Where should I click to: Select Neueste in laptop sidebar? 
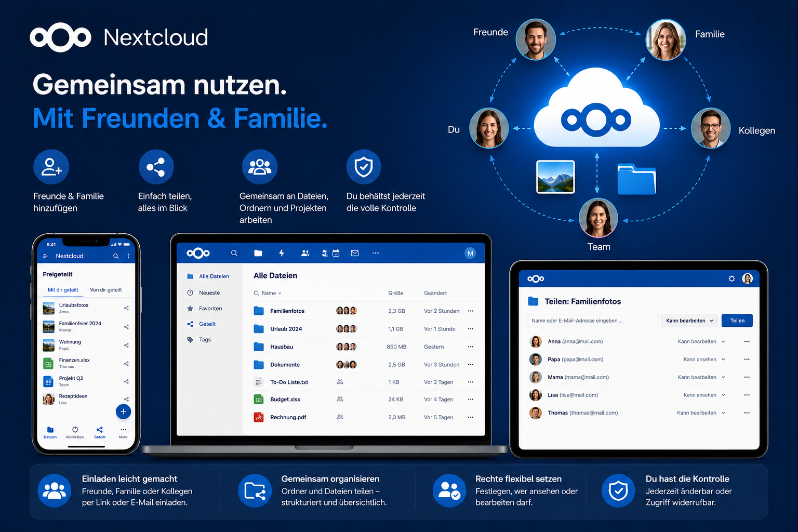point(204,293)
